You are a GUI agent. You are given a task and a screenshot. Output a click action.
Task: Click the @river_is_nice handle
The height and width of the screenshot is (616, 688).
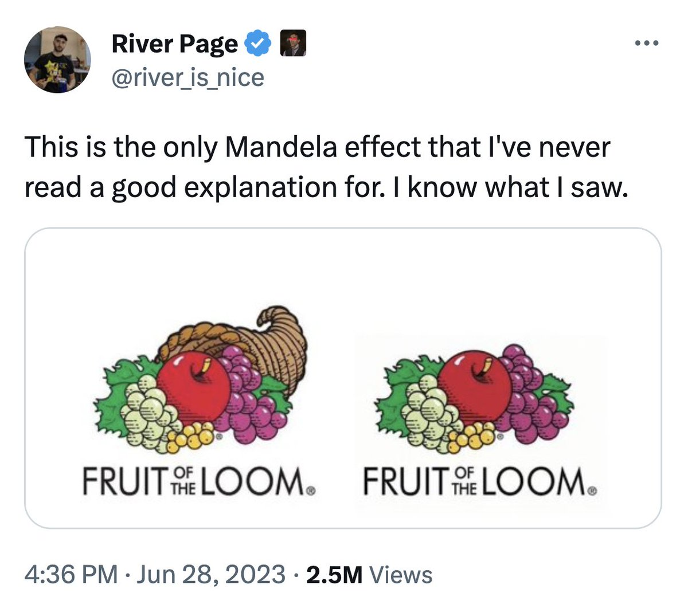click(x=187, y=77)
